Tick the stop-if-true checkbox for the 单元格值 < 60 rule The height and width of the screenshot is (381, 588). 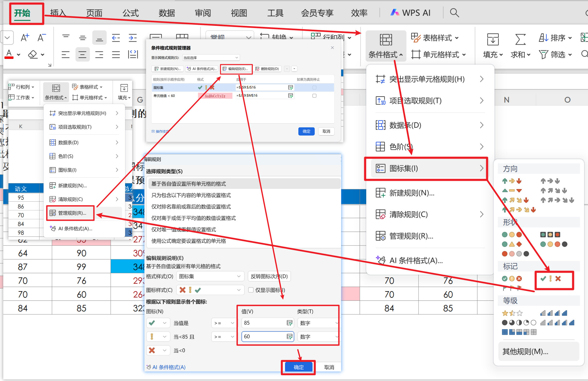pos(314,96)
